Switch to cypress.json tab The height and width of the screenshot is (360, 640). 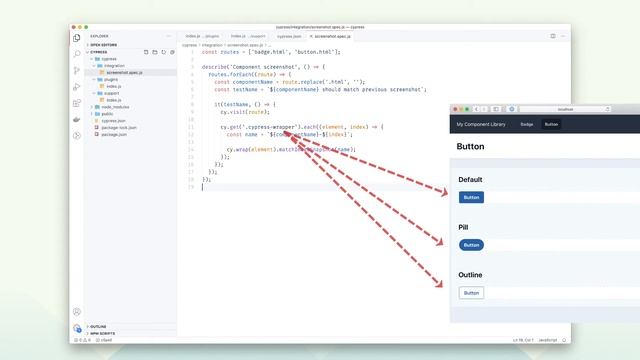tap(289, 36)
